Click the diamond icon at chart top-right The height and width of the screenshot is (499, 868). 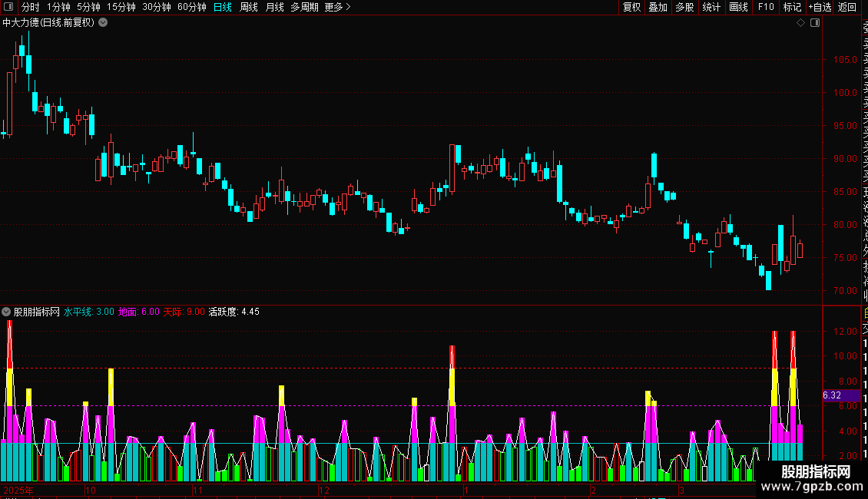[800, 23]
